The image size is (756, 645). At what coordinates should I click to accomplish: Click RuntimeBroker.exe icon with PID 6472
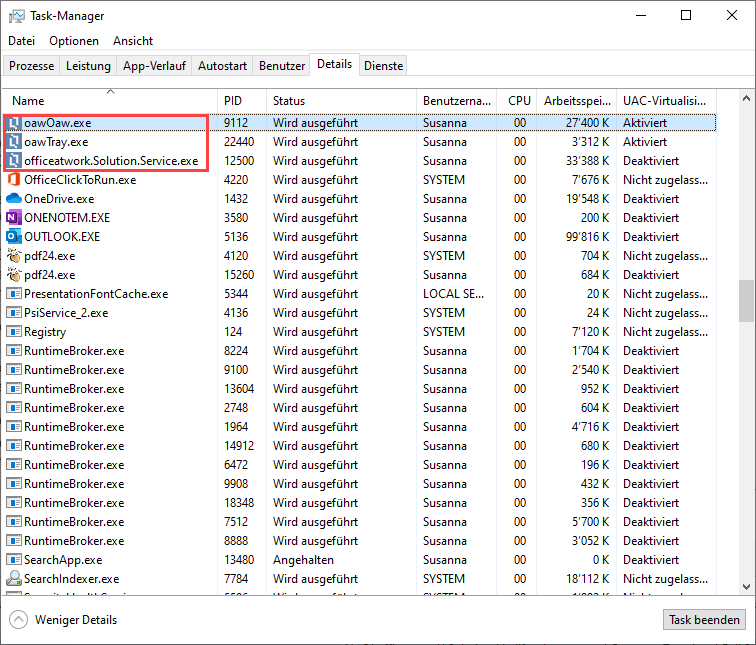[14, 465]
